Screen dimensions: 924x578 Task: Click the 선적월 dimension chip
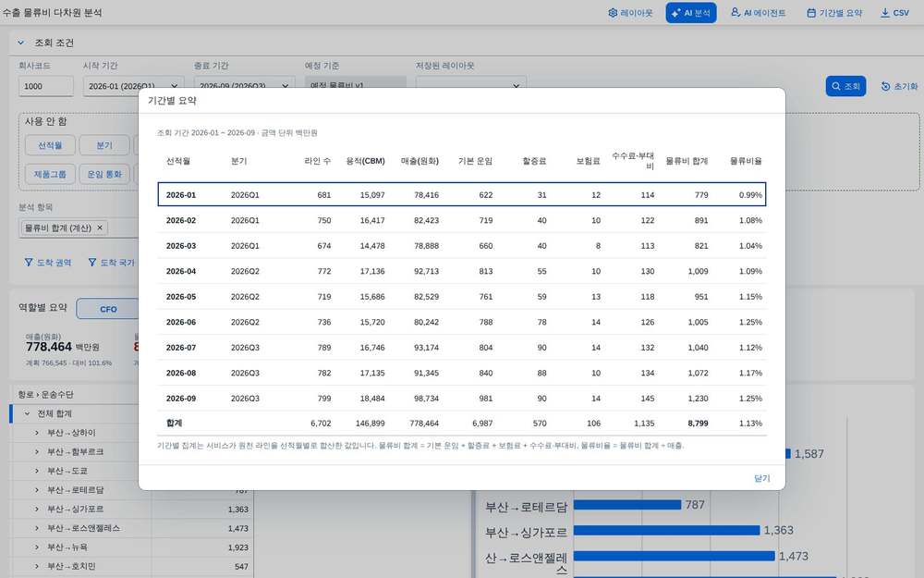pyautogui.click(x=50, y=145)
